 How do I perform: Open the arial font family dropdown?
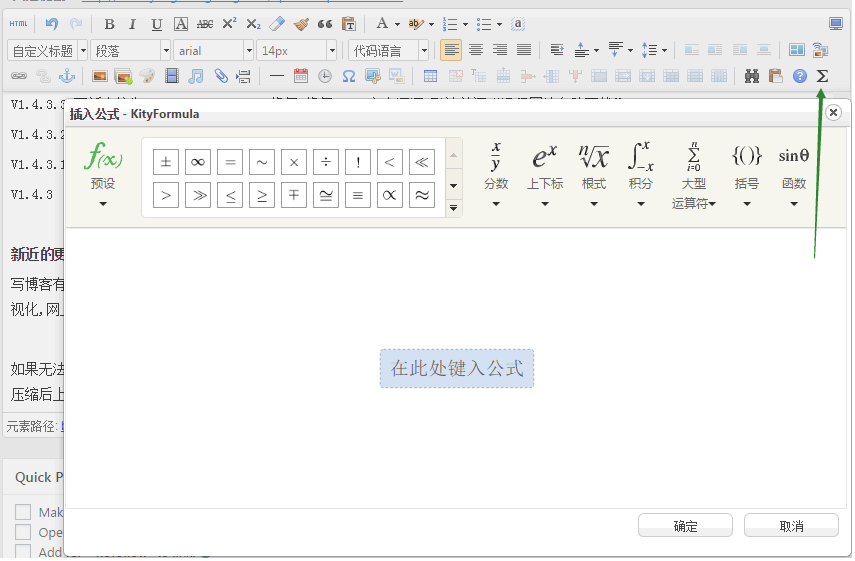point(213,50)
